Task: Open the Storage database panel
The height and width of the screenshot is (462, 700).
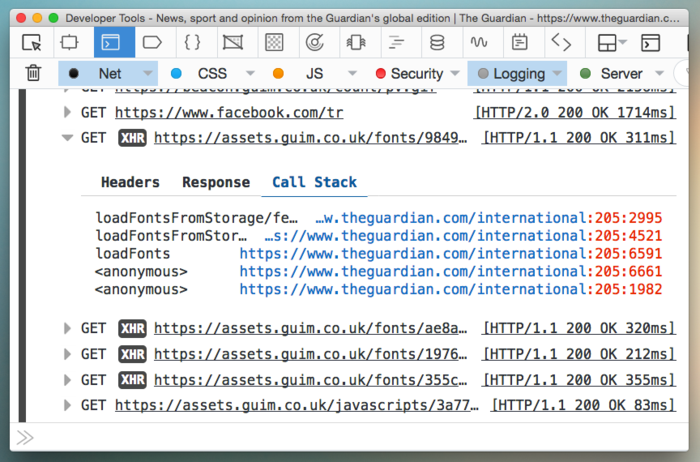Action: [438, 42]
